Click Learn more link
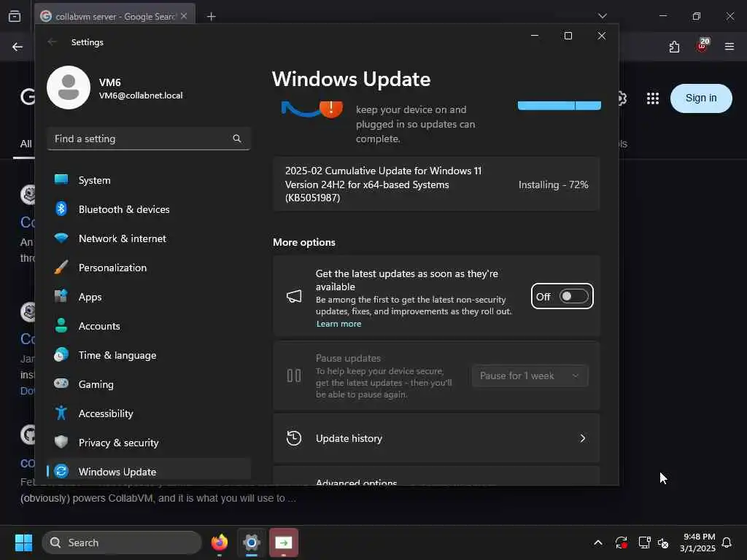 338,323
